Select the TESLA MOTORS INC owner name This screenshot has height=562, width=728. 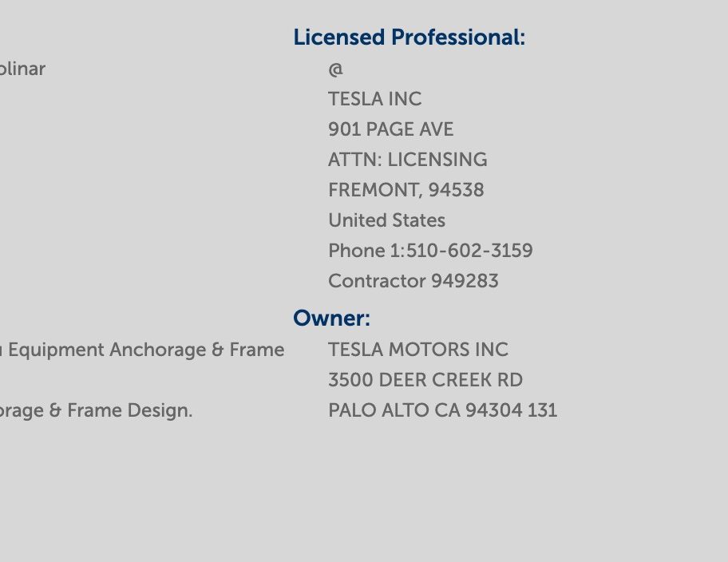417,350
